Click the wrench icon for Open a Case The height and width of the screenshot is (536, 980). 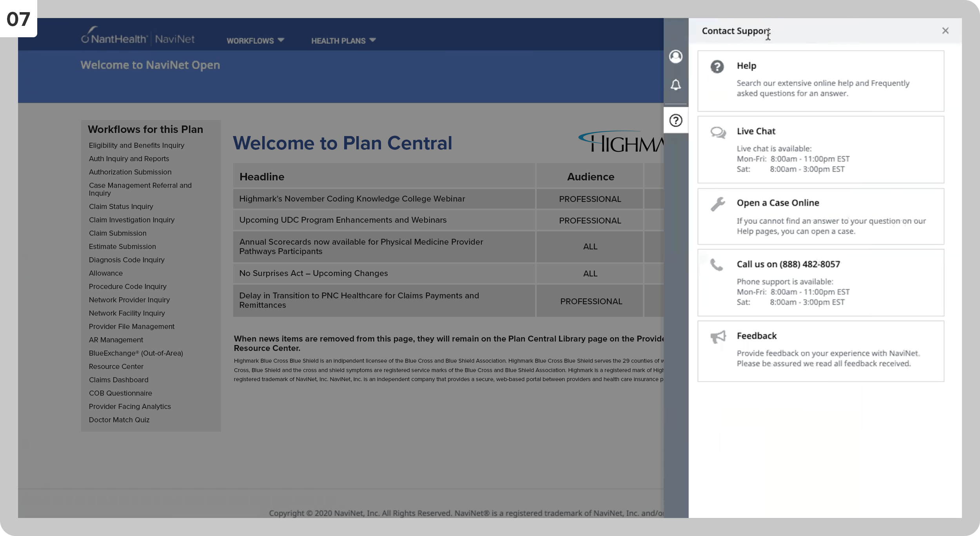(718, 204)
